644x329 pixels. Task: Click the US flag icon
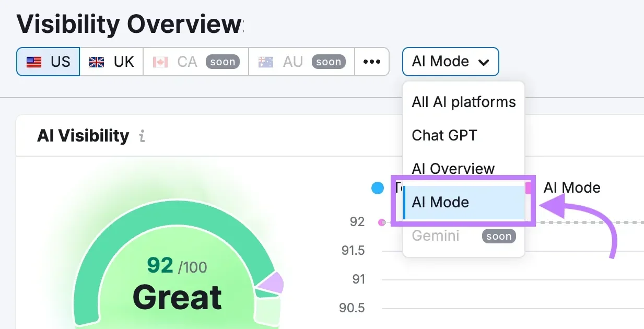[x=34, y=62]
